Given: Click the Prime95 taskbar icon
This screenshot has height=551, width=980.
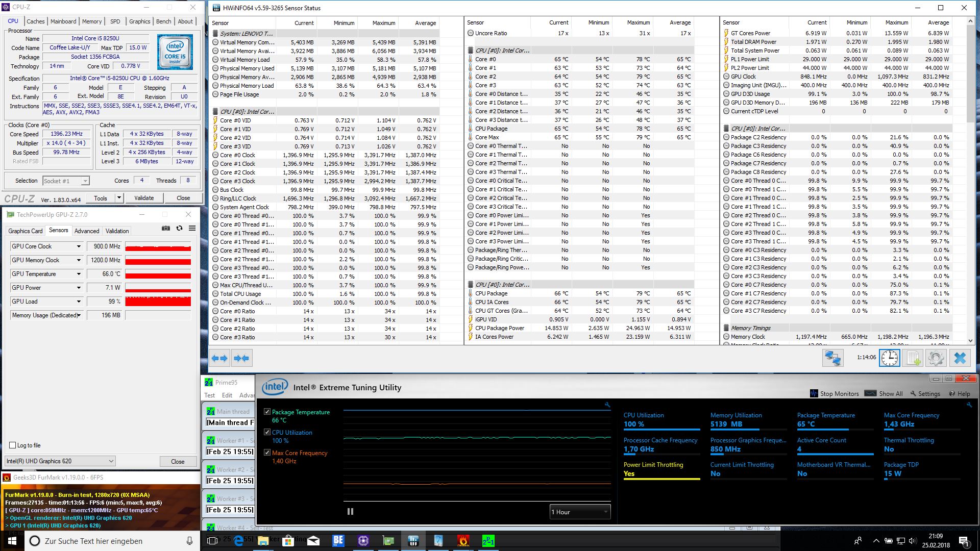Looking at the screenshot, I should click(488, 541).
